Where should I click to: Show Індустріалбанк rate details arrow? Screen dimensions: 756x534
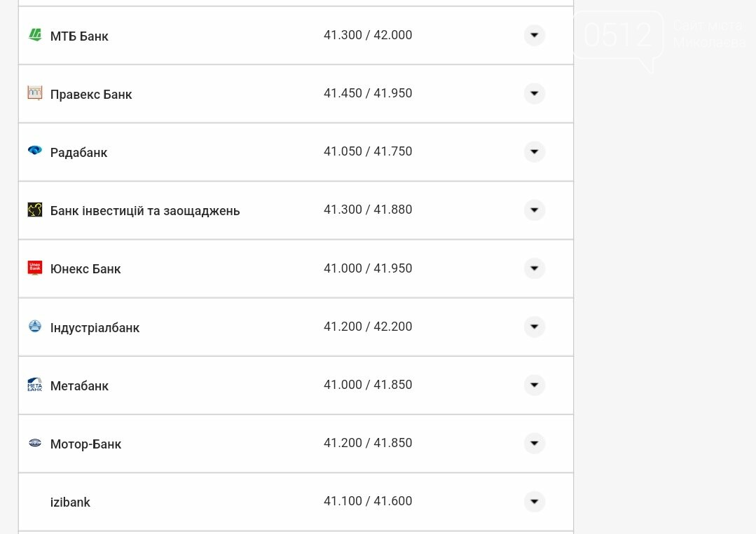(534, 327)
